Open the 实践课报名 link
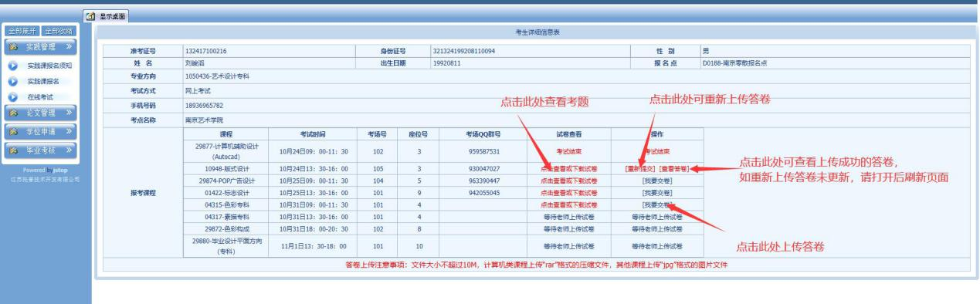980x304 pixels. coord(43,81)
